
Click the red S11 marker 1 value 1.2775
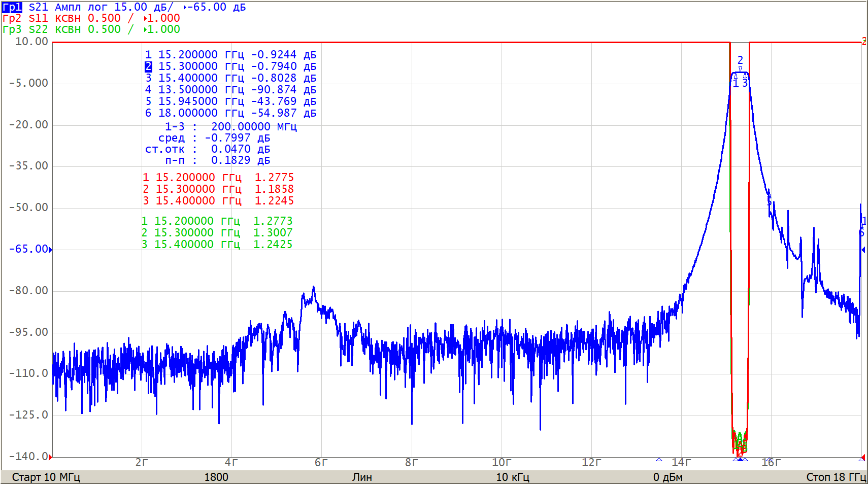pyautogui.click(x=274, y=178)
